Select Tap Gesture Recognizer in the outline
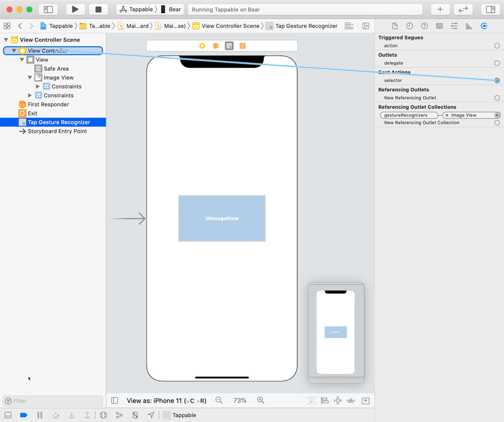The width and height of the screenshot is (504, 422). tap(53, 122)
